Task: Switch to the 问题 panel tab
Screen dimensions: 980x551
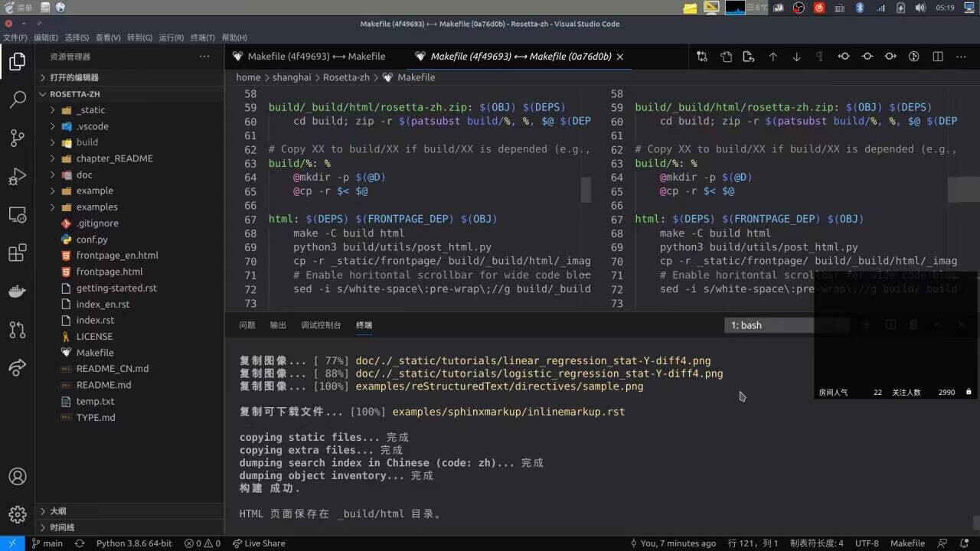Action: pyautogui.click(x=247, y=325)
